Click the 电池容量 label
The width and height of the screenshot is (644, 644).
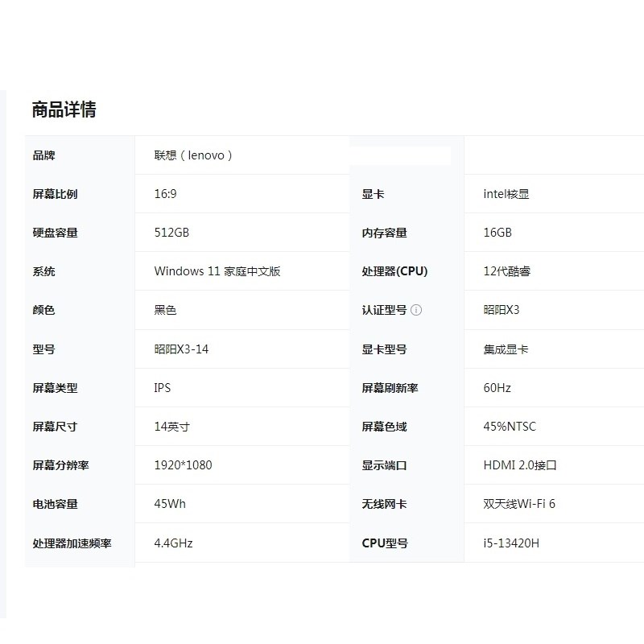55,504
